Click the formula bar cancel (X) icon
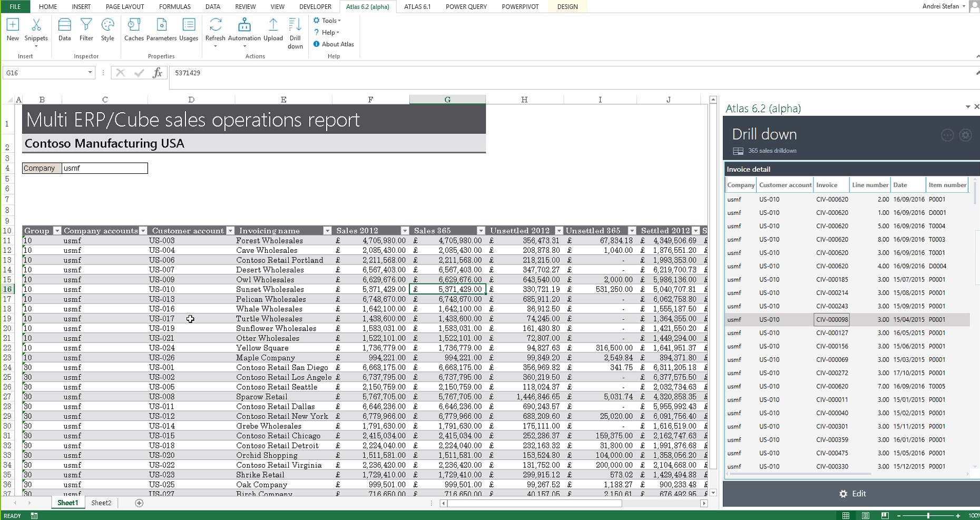The width and height of the screenshot is (980, 520). pos(120,73)
